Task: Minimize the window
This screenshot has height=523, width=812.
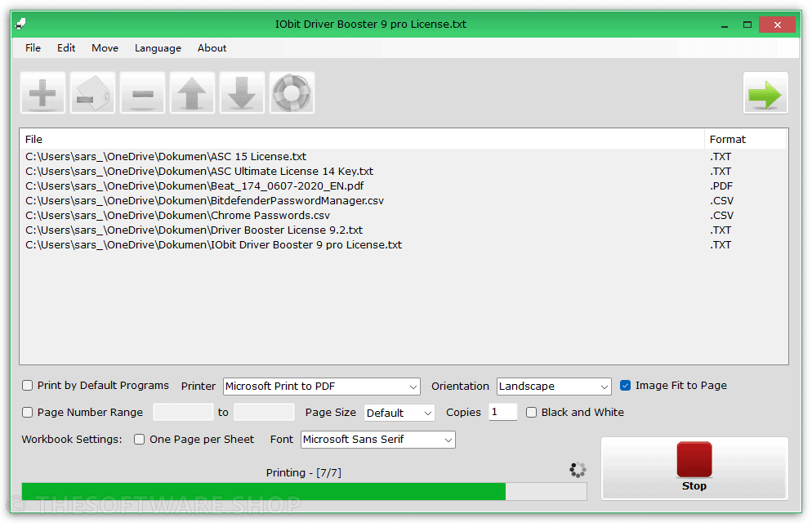Action: click(x=725, y=25)
